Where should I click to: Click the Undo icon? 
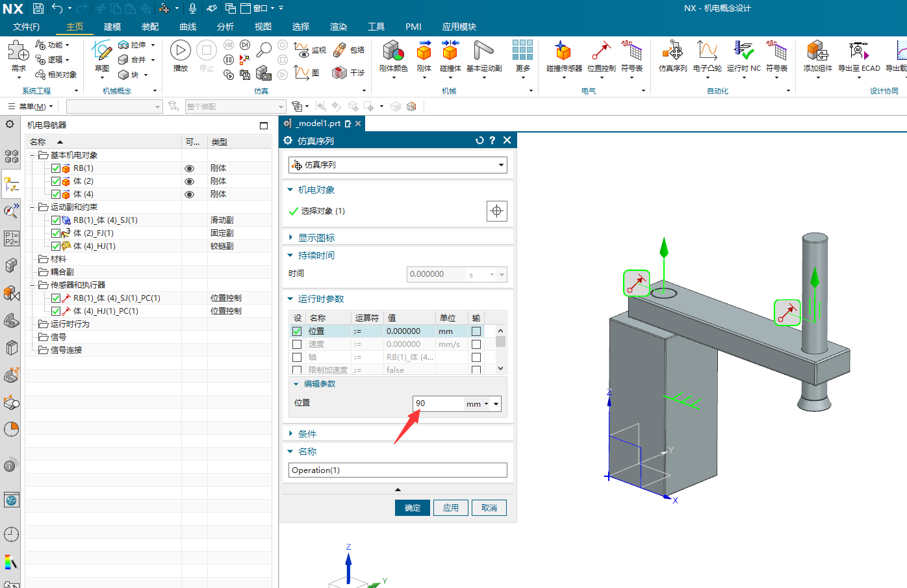(x=57, y=8)
